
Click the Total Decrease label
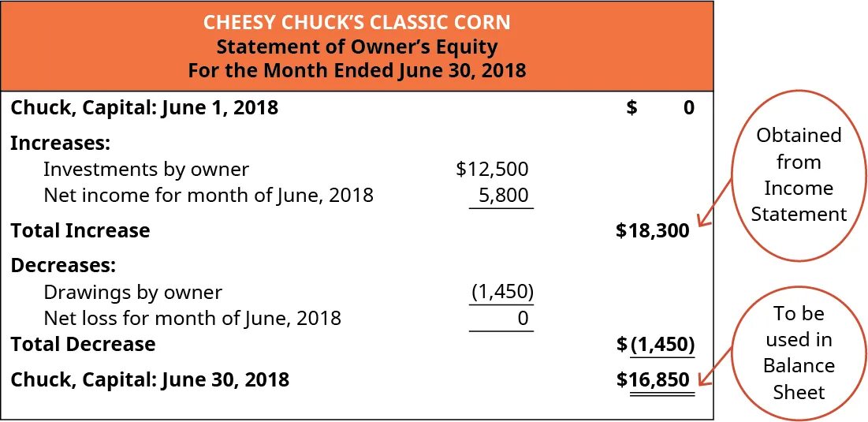coord(83,344)
